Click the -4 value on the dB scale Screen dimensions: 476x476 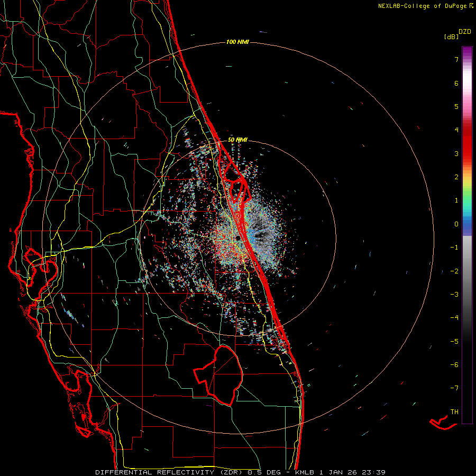[x=454, y=318]
